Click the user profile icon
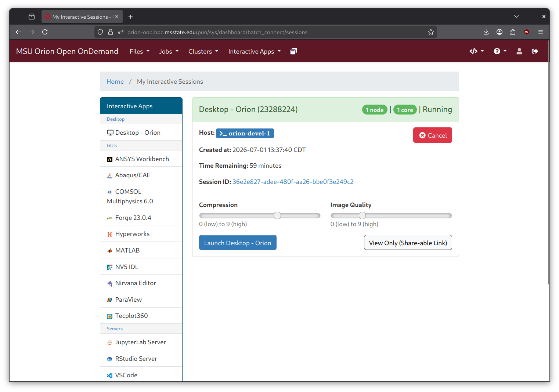559x392 pixels. 519,51
